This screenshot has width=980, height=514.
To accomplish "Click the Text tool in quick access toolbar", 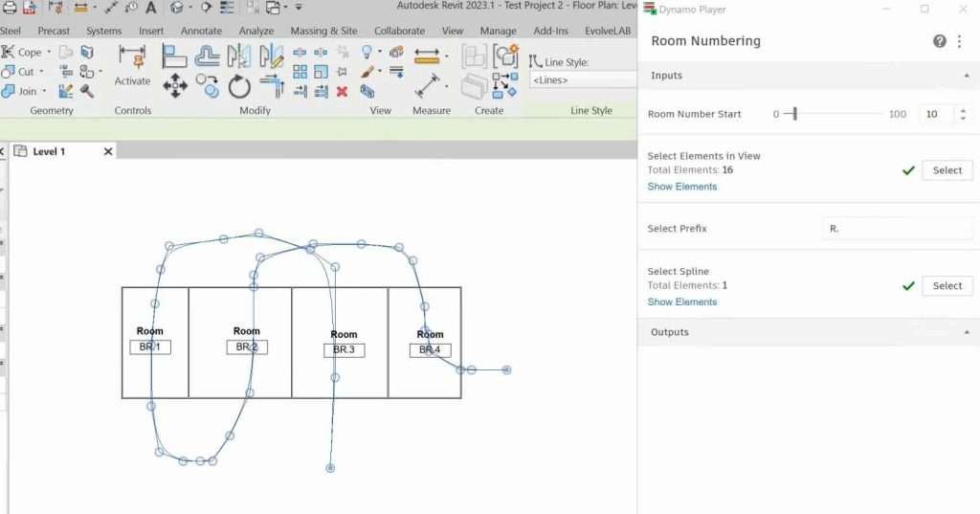I will [151, 8].
